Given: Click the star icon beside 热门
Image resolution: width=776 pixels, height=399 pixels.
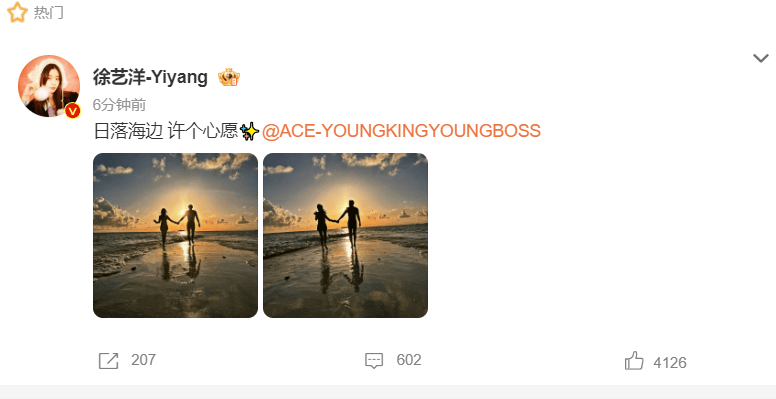Looking at the screenshot, I should (x=17, y=12).
